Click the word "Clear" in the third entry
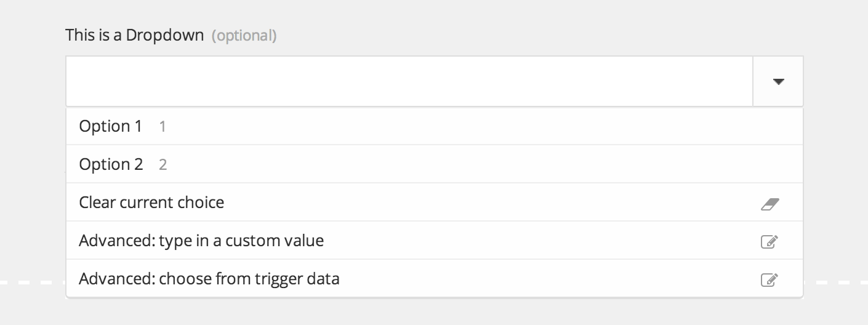 click(x=96, y=203)
